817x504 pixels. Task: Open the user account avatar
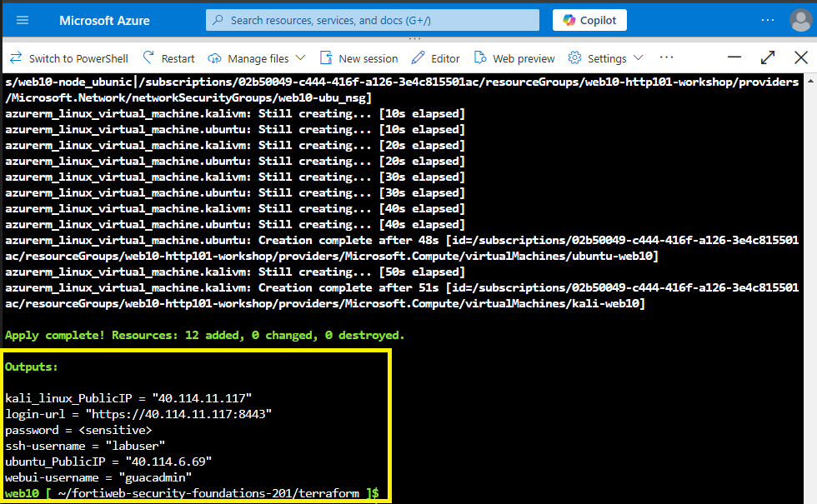[x=801, y=20]
